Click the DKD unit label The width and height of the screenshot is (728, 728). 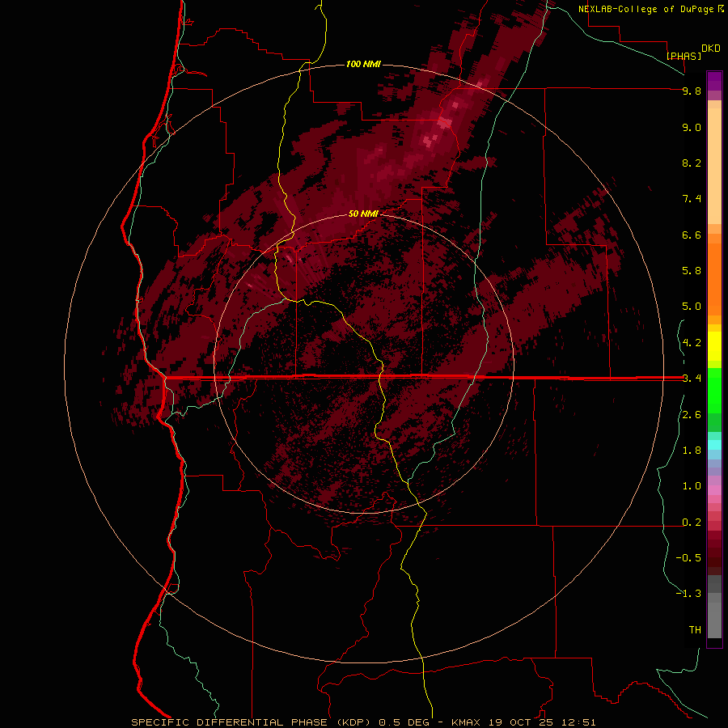(711, 49)
